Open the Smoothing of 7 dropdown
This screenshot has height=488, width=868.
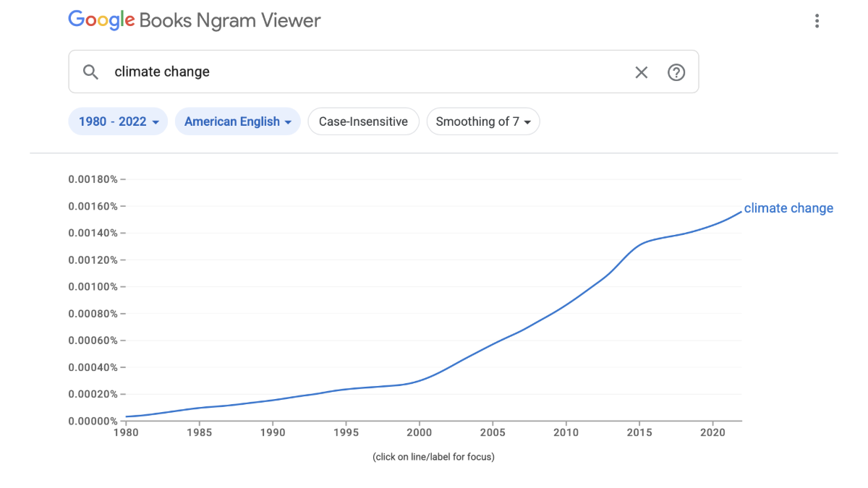click(x=483, y=121)
